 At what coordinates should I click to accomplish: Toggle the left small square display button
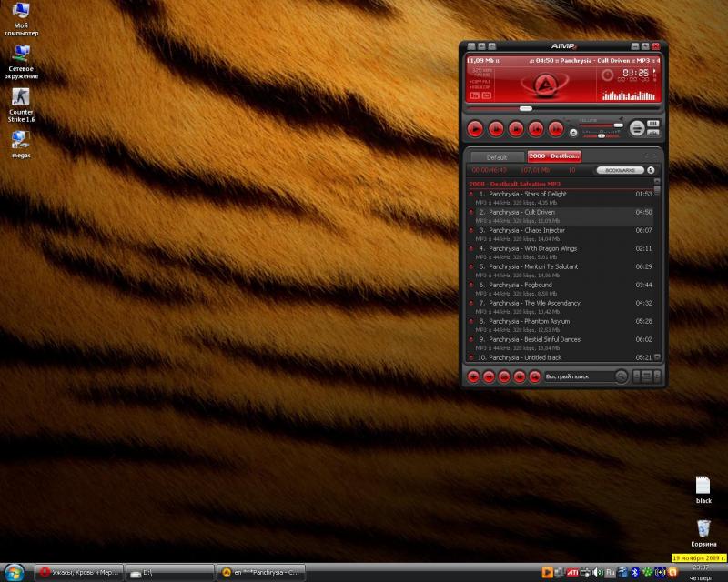(474, 95)
